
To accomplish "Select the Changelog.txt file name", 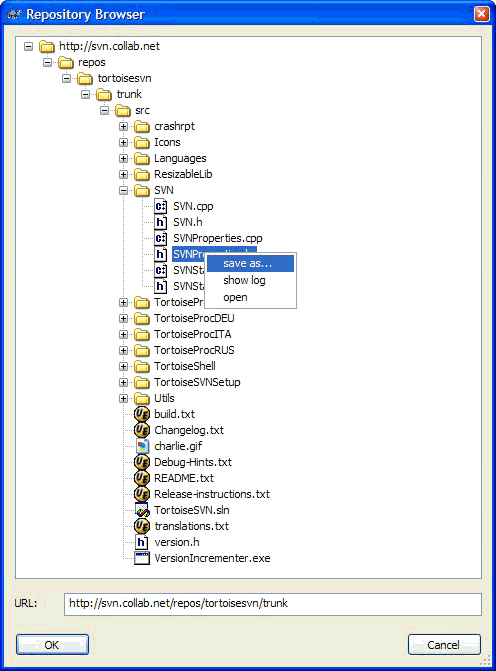I will click(189, 430).
